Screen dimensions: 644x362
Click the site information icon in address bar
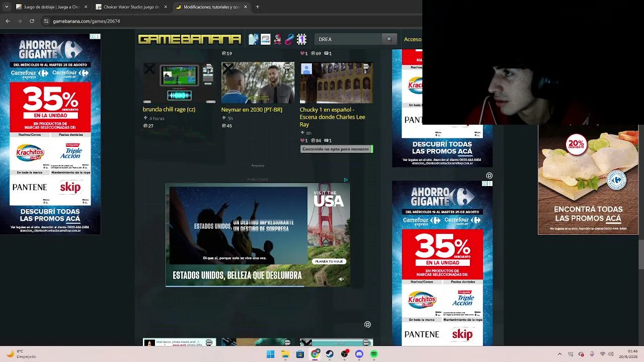[46, 21]
